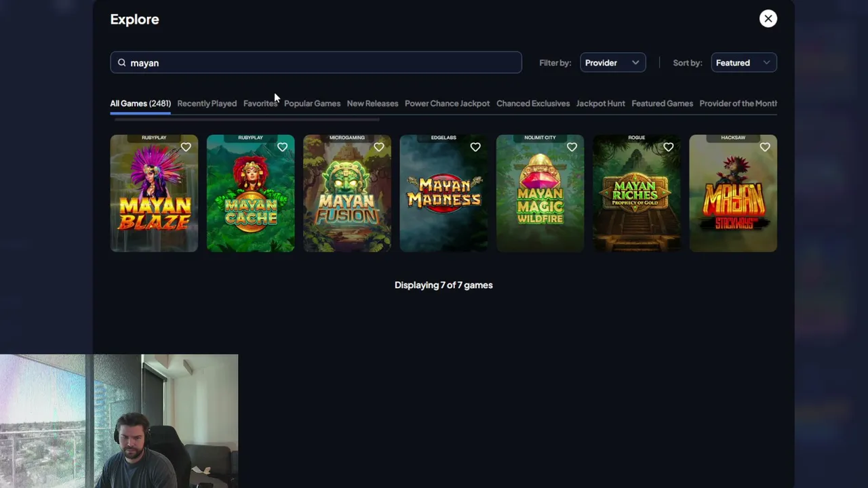Open the Jackpot Hunt tab
The image size is (868, 488).
[x=600, y=104]
